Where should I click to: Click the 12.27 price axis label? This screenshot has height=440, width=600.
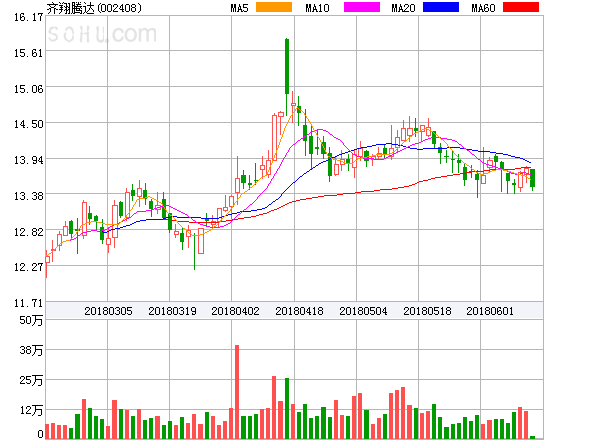pyautogui.click(x=28, y=267)
